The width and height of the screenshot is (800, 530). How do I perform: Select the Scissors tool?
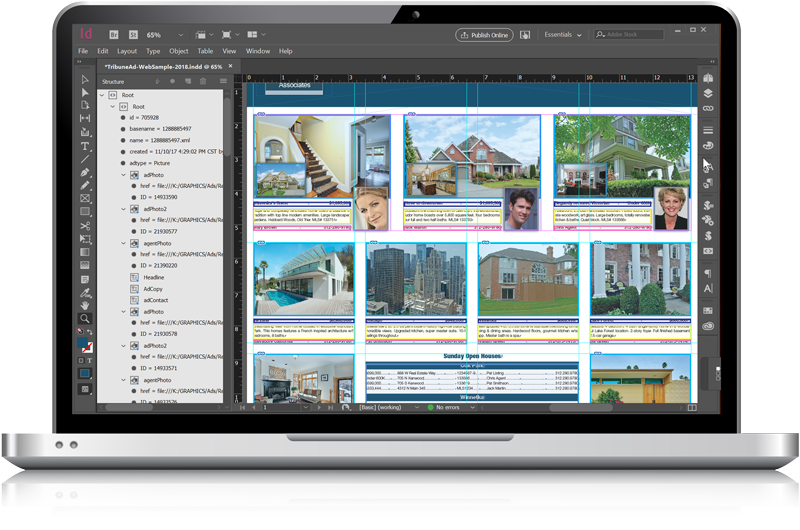click(x=85, y=225)
